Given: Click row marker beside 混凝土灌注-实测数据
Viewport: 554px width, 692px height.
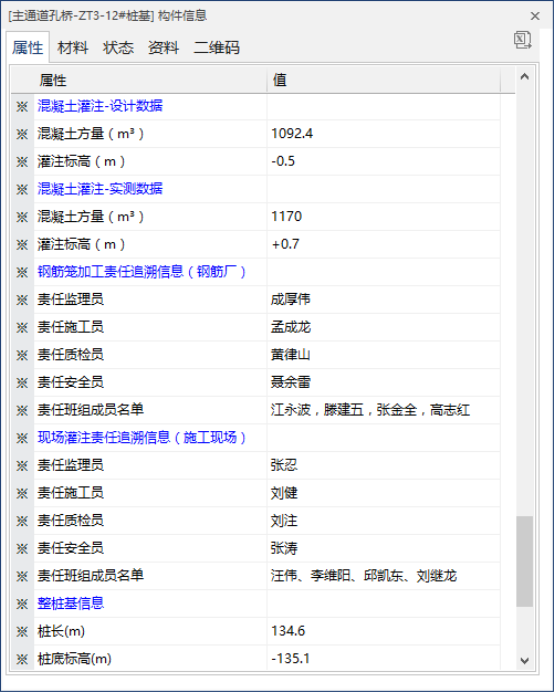Looking at the screenshot, I should coord(22,189).
